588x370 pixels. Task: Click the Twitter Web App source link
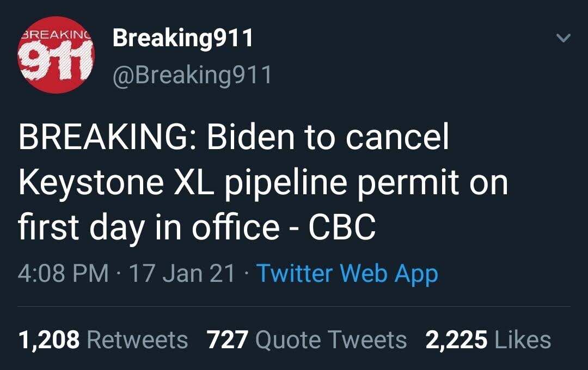(x=348, y=275)
